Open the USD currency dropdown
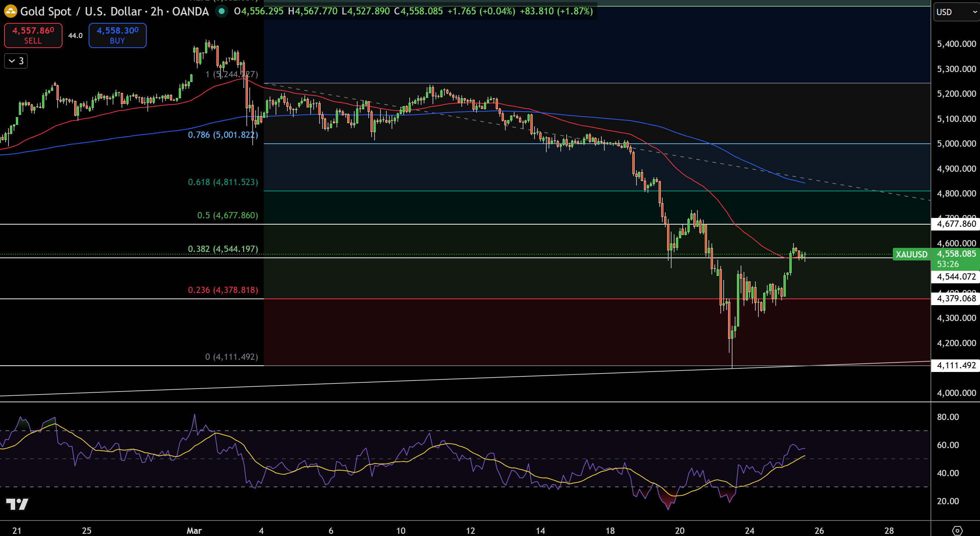 click(956, 12)
